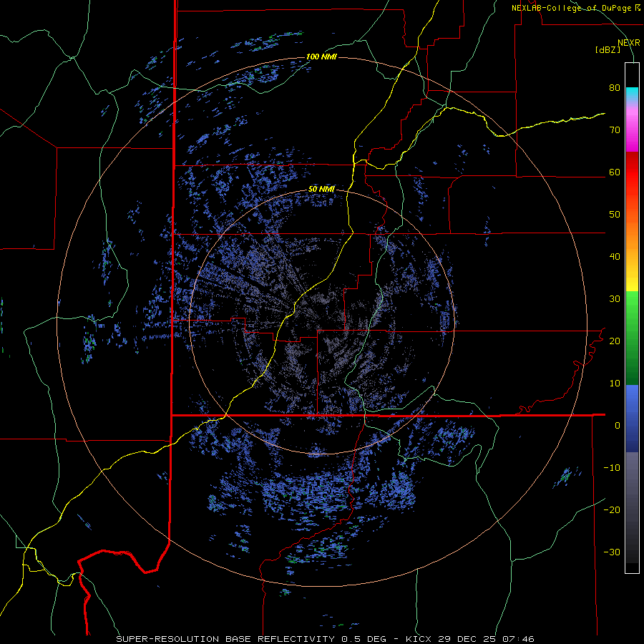Click the blue segment of the color bar
The width and height of the screenshot is (644, 644).
pyautogui.click(x=632, y=419)
